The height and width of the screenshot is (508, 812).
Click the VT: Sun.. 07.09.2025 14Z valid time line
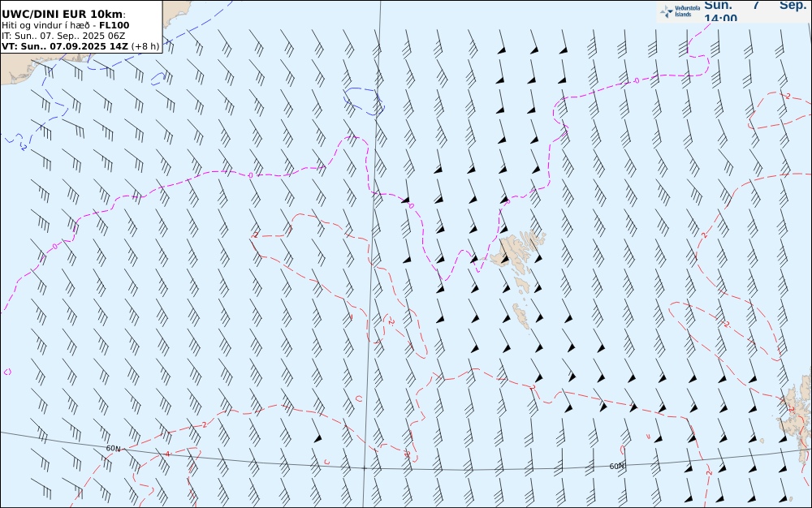click(x=65, y=46)
